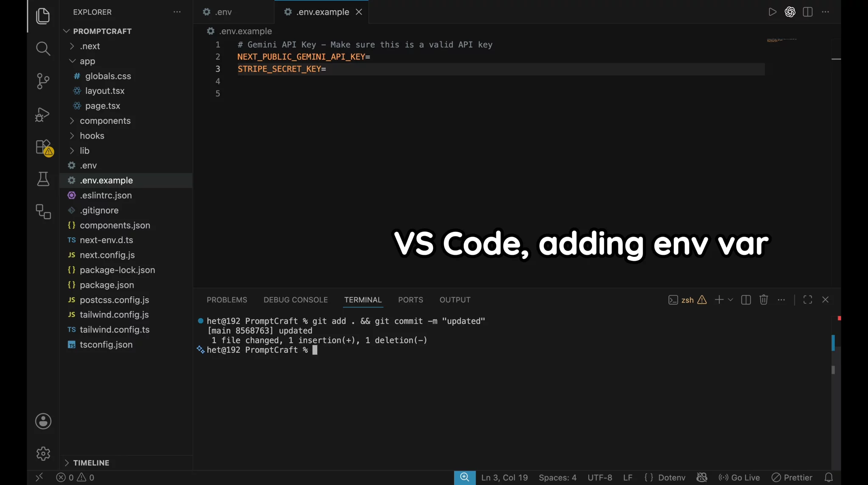
Task: Place cursor after STRIPE_SECRET_KEY= on line 3
Action: pyautogui.click(x=327, y=69)
